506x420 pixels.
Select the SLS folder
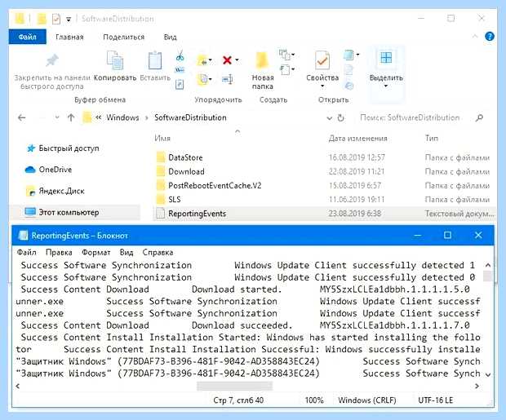[175, 199]
